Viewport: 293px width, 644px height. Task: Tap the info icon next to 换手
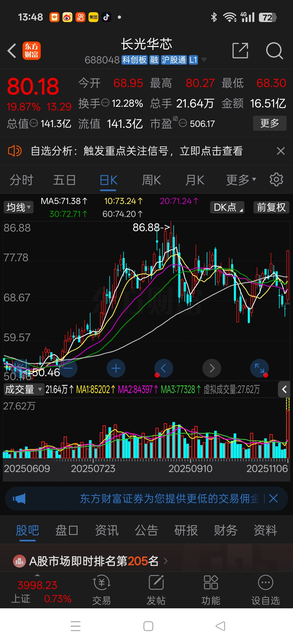pos(105,102)
